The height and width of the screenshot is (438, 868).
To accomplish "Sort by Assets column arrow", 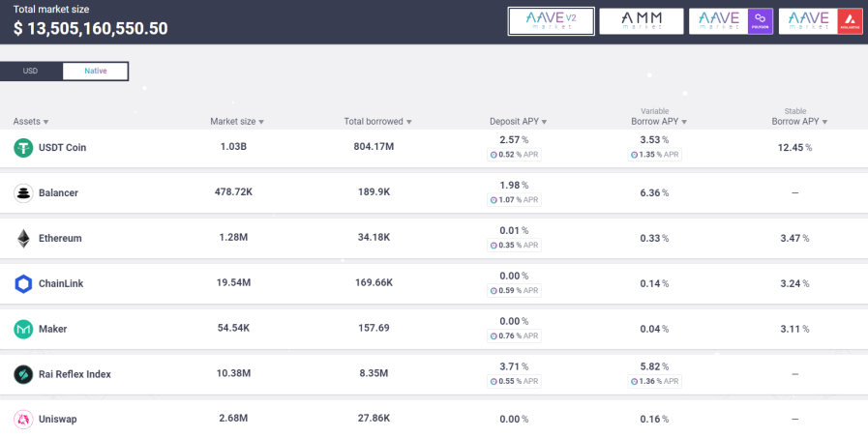I will tap(45, 122).
